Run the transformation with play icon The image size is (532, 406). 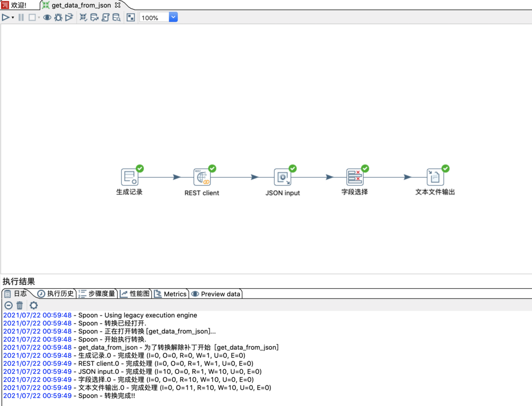pos(5,17)
